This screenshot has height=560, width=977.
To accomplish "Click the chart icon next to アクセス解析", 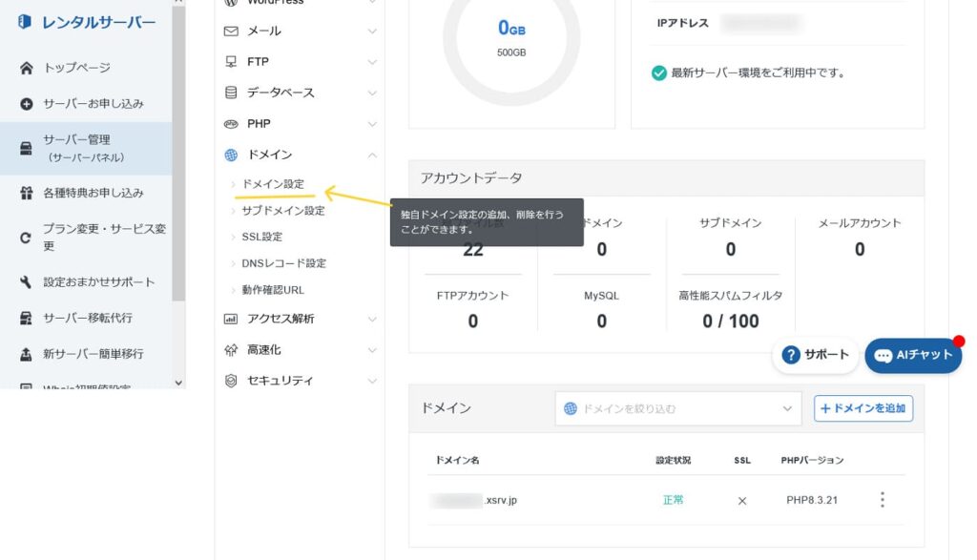I will click(x=231, y=319).
